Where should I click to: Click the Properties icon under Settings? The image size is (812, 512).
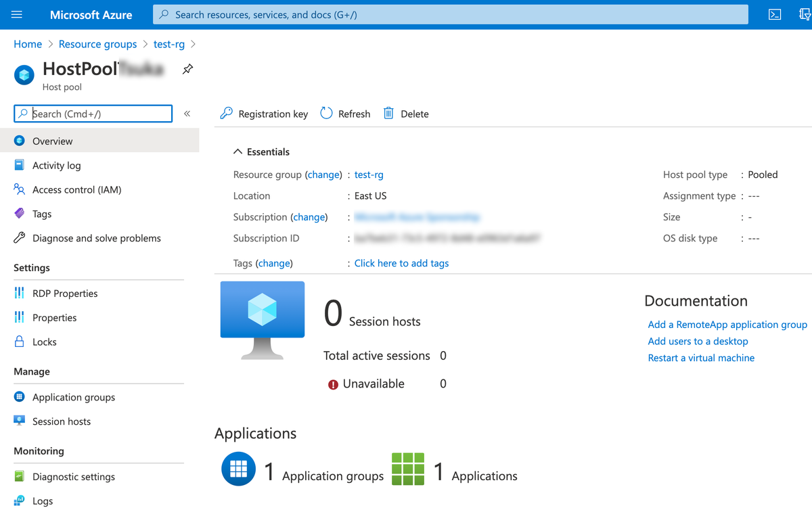pos(20,317)
